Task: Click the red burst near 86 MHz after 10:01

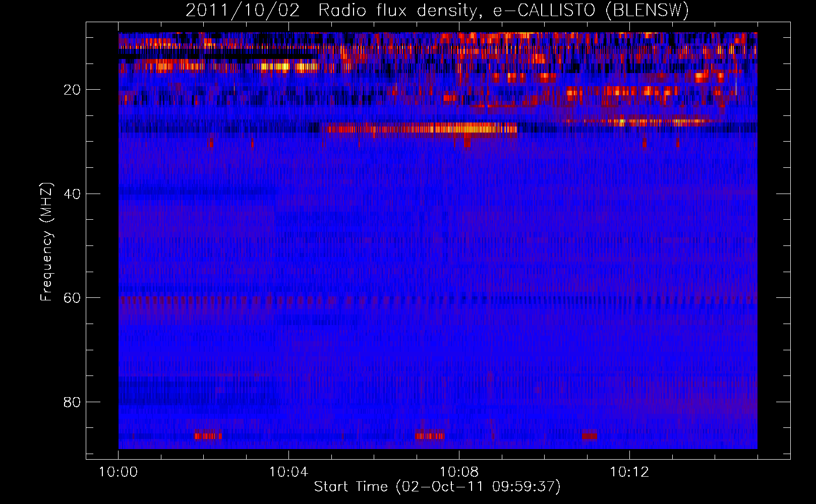Action: click(x=208, y=435)
